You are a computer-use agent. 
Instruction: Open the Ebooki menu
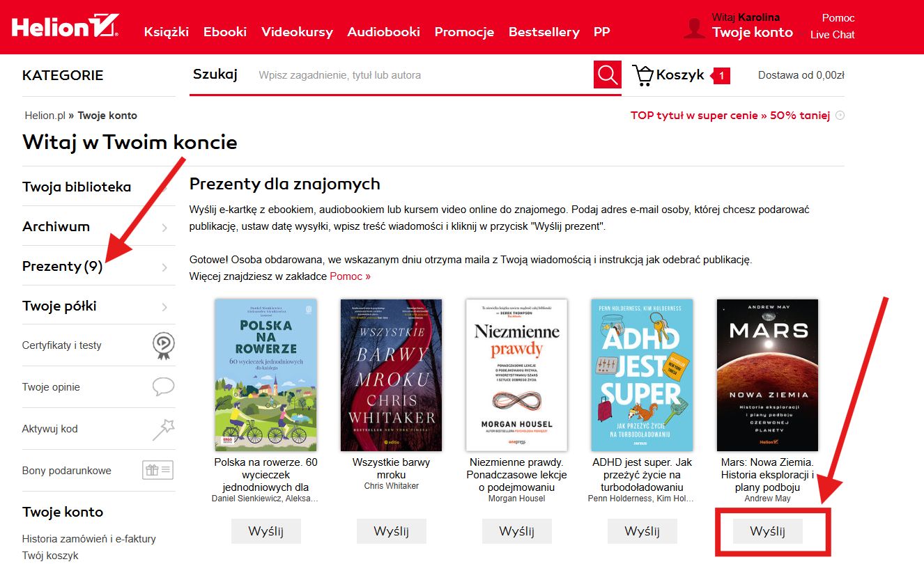pyautogui.click(x=225, y=32)
